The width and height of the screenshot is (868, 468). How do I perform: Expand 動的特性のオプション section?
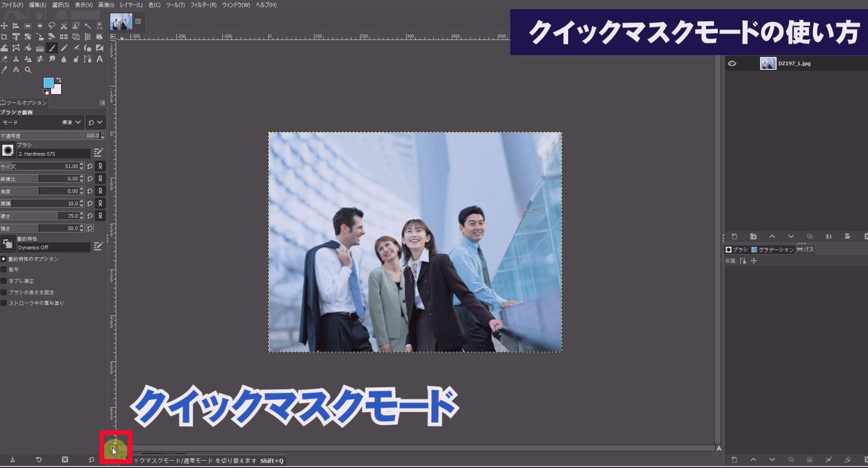point(4,259)
